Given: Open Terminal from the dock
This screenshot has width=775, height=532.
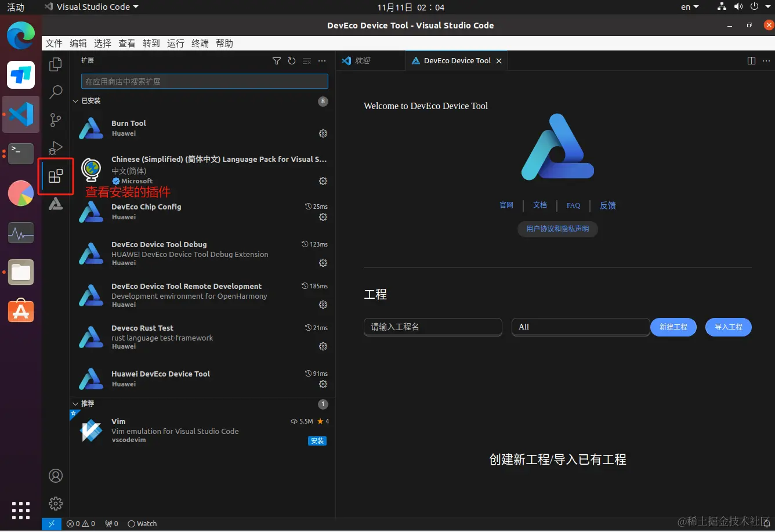Looking at the screenshot, I should coord(21,154).
